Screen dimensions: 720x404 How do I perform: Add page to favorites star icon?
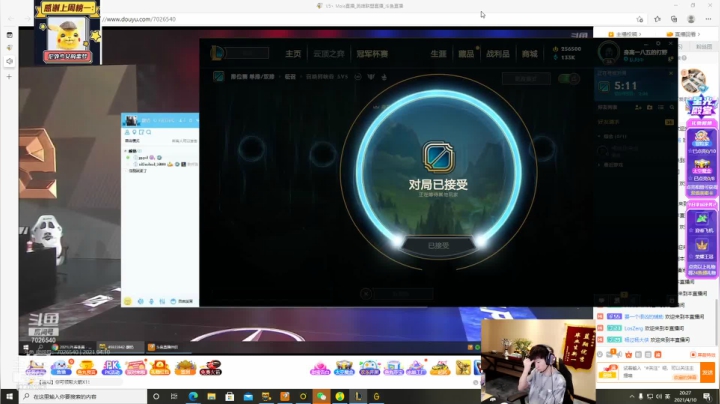pos(640,19)
